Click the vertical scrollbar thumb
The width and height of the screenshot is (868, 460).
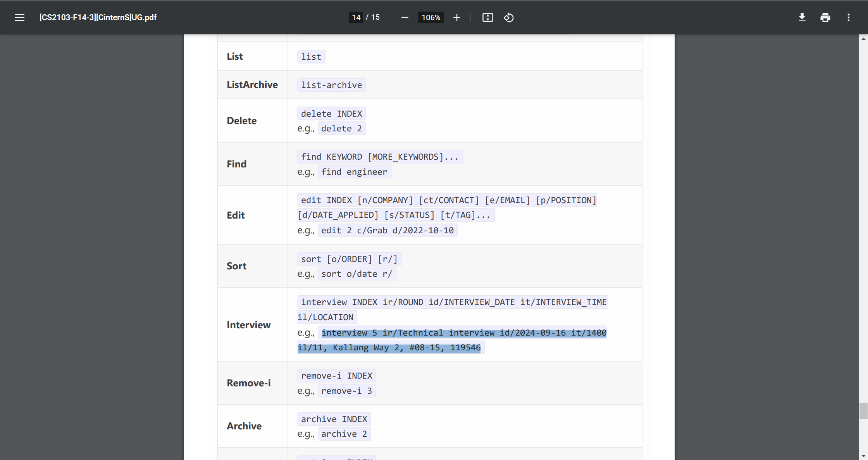[x=863, y=411]
